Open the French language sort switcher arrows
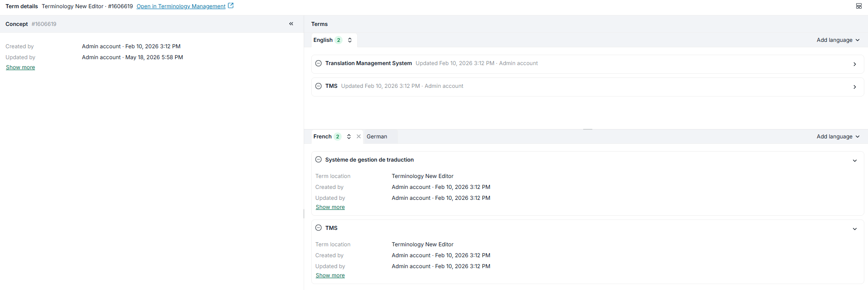Viewport: 868px width, 290px height. [x=349, y=137]
